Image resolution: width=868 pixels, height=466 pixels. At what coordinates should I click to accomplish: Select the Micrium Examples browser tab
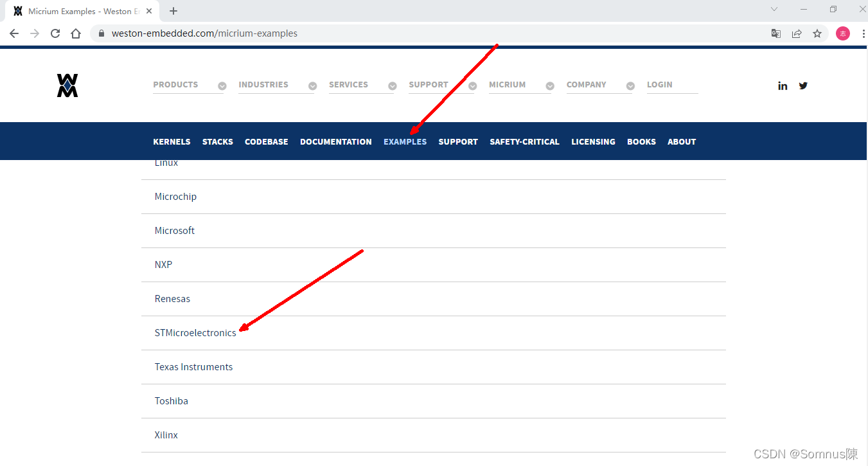82,11
